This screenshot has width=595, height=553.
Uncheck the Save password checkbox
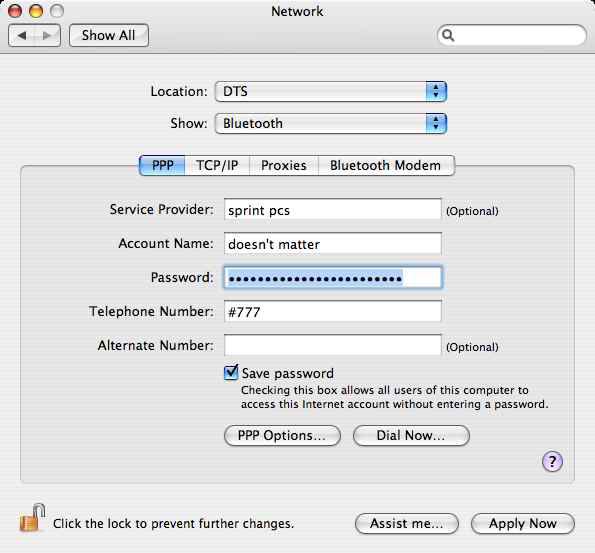pyautogui.click(x=231, y=373)
